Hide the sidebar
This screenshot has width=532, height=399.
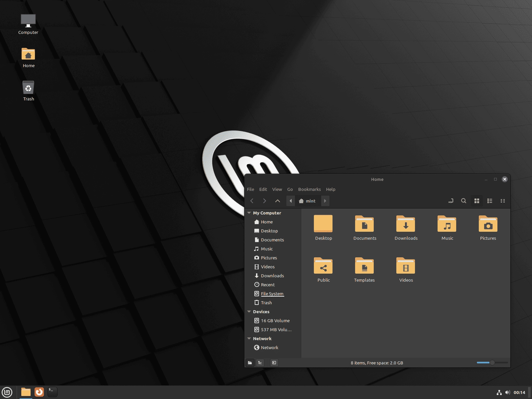(274, 363)
